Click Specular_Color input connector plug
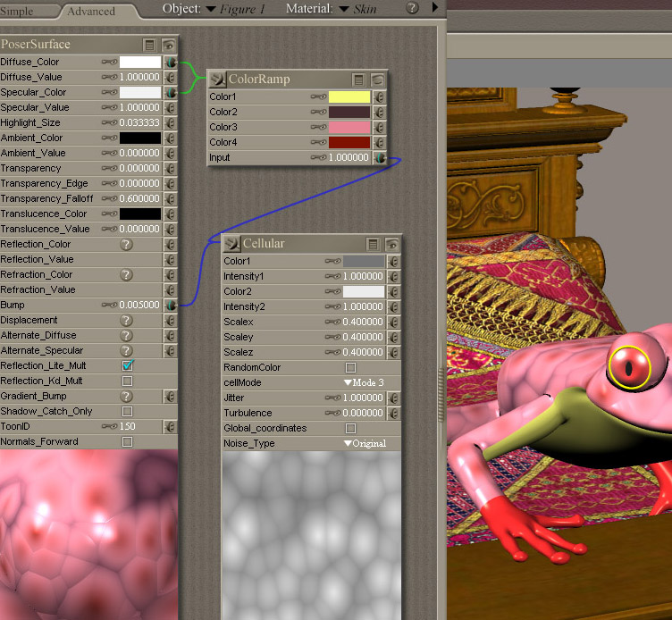The image size is (672, 620). pyautogui.click(x=171, y=93)
